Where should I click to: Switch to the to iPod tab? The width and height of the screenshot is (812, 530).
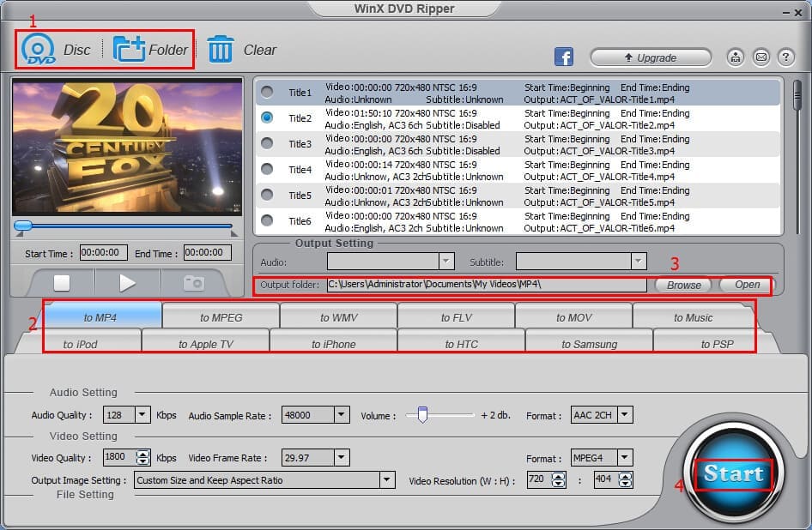[81, 343]
